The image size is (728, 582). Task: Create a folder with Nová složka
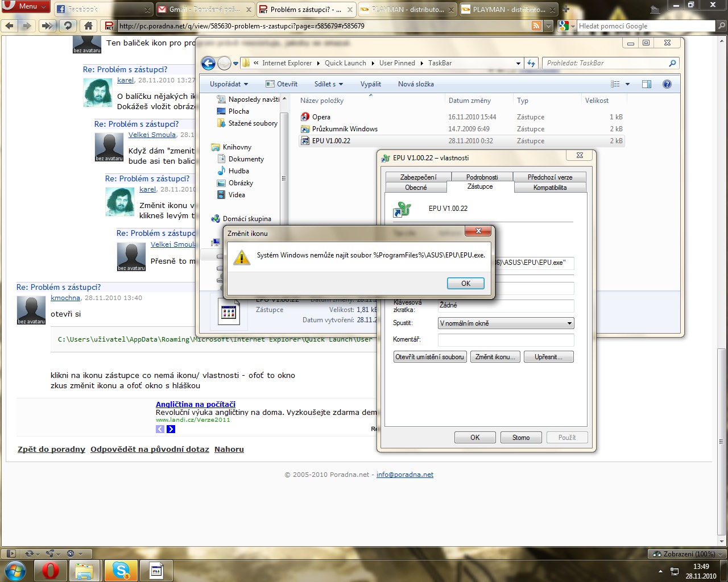click(x=416, y=84)
